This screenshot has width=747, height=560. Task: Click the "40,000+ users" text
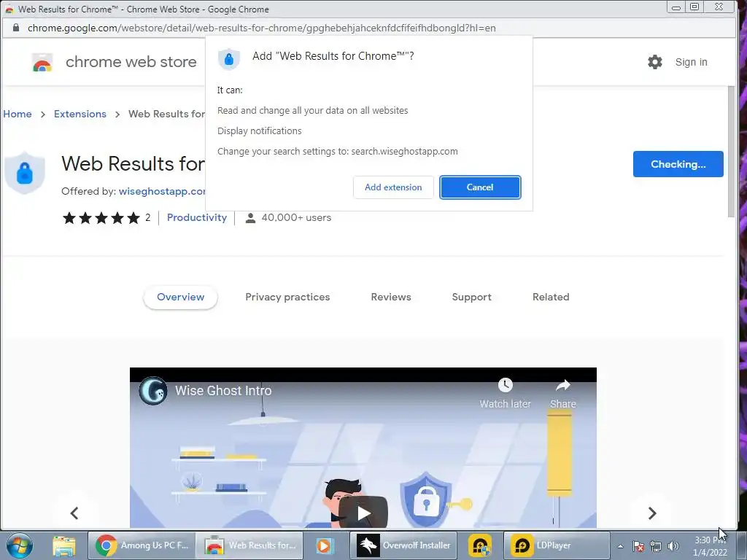click(296, 217)
